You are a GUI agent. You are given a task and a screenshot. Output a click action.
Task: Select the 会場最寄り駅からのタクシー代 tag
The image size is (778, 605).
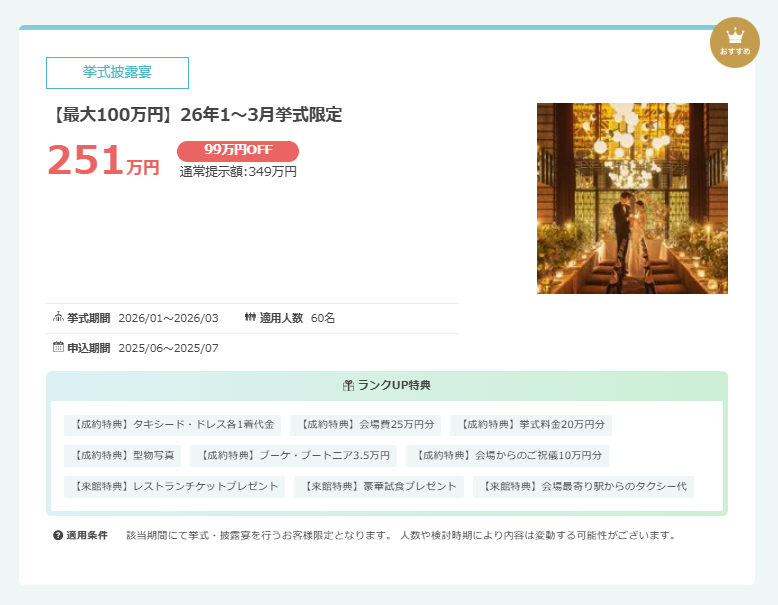click(x=584, y=486)
